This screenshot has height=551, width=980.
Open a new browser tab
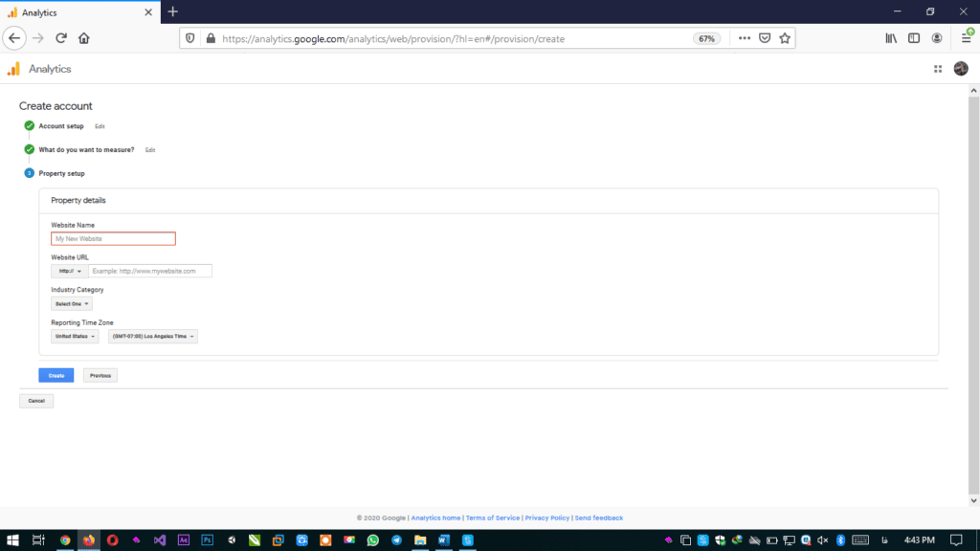172,11
